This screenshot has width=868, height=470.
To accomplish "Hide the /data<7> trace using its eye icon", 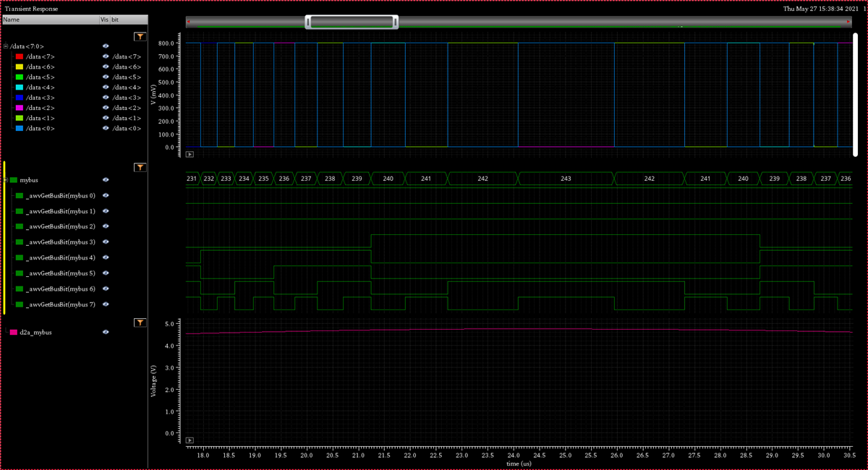I will 106,56.
